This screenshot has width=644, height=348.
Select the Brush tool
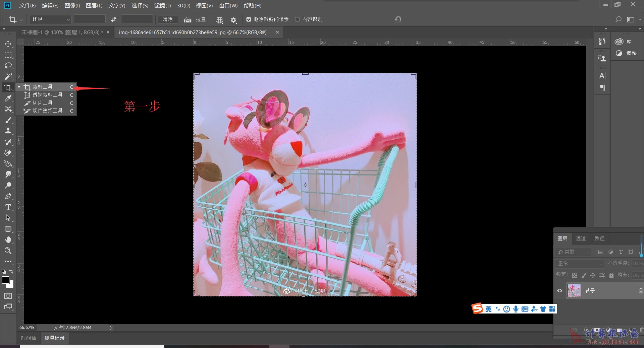coord(8,120)
